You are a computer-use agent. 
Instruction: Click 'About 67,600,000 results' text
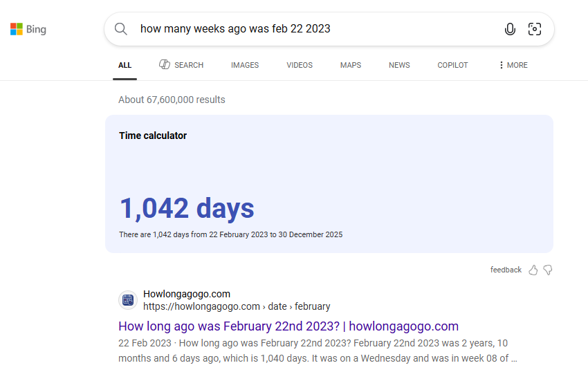(x=172, y=100)
